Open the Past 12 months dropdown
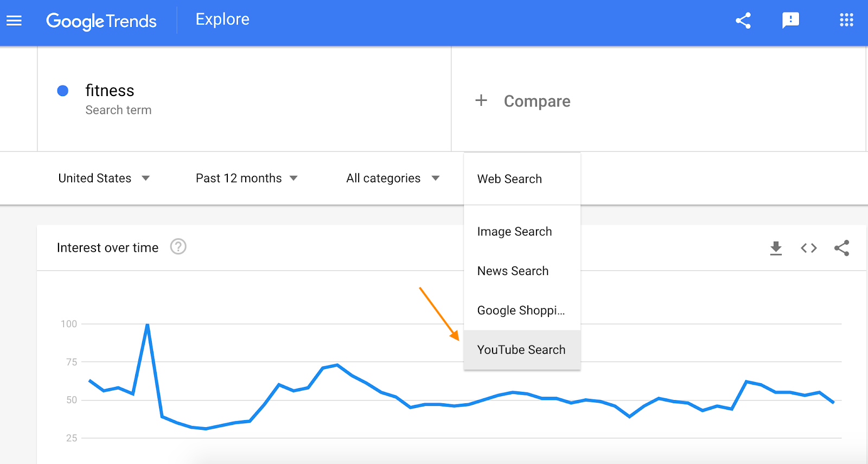The height and width of the screenshot is (464, 868). 246,178
